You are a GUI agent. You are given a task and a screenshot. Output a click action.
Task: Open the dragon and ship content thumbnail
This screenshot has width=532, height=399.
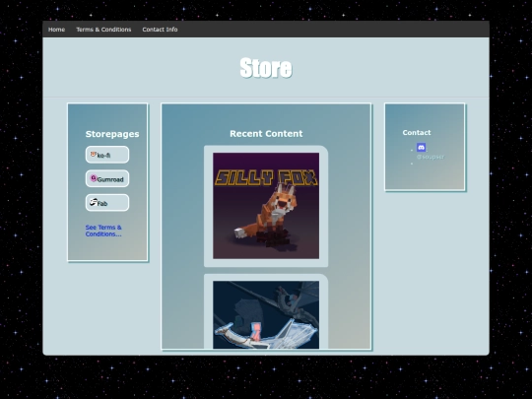coord(266,314)
